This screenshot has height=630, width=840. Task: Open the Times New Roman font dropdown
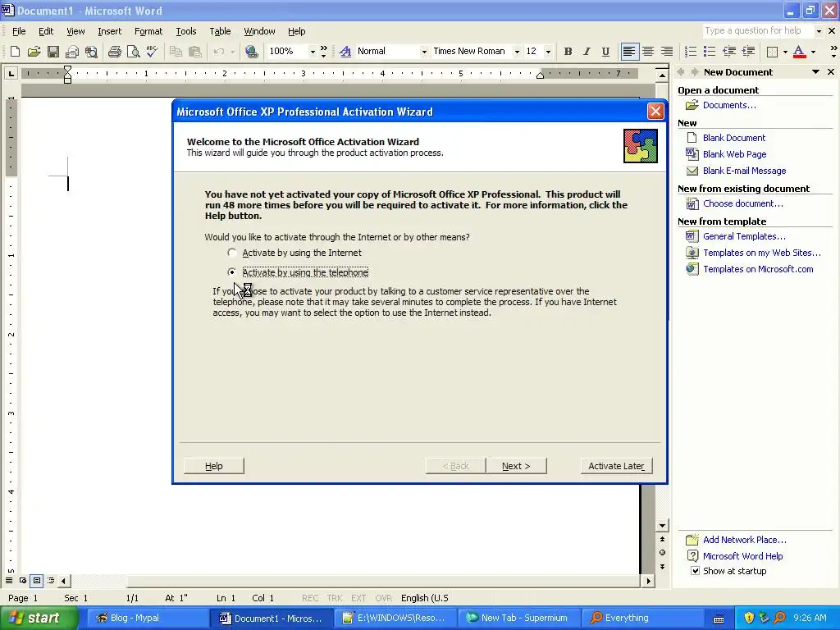[x=517, y=52]
